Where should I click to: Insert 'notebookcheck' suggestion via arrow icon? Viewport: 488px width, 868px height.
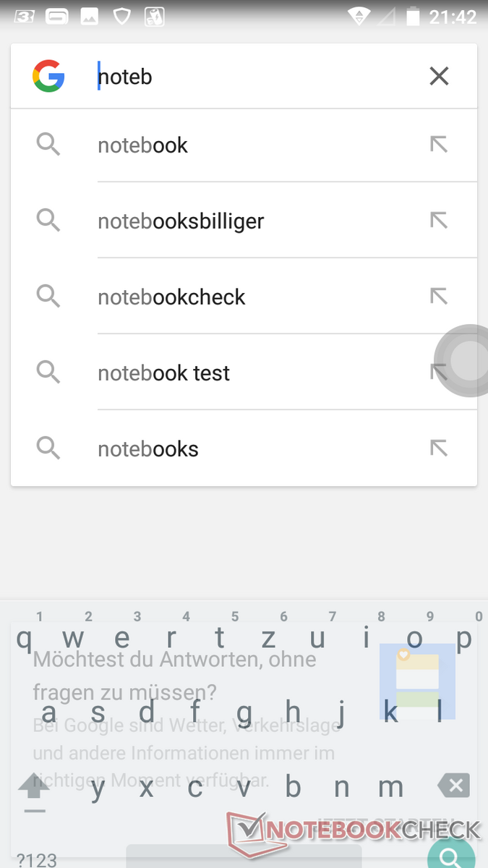(439, 296)
